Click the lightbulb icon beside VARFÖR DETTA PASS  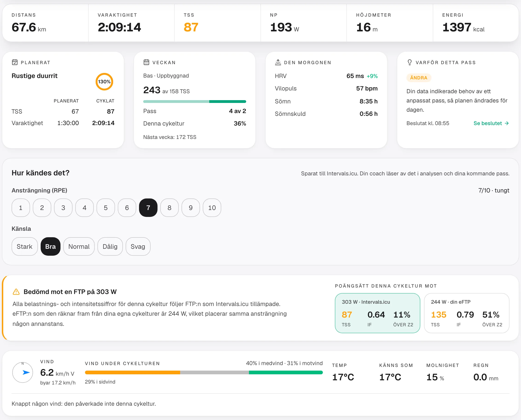[410, 62]
